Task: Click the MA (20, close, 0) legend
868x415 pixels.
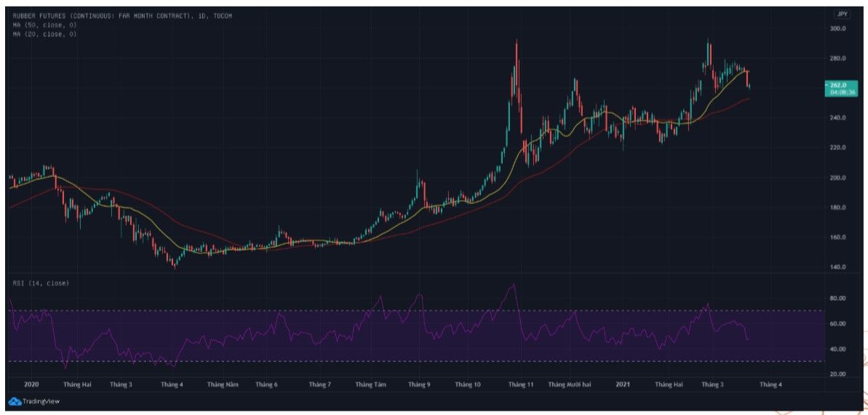Action: coord(44,34)
